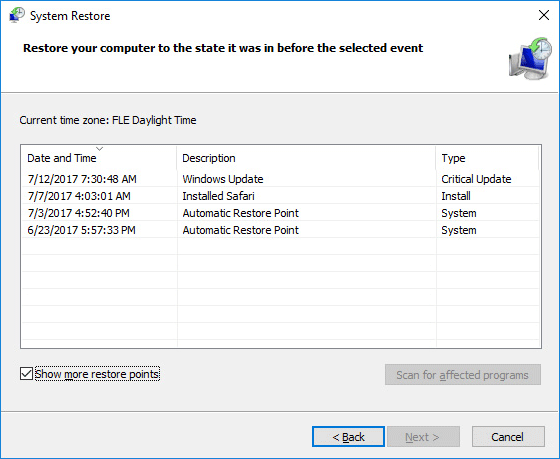Sort list by Type column header
The height and width of the screenshot is (459, 560).
pos(487,158)
